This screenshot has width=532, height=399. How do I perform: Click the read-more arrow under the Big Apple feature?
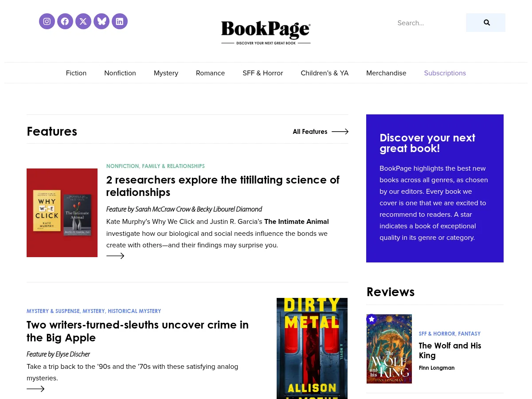[x=35, y=389]
